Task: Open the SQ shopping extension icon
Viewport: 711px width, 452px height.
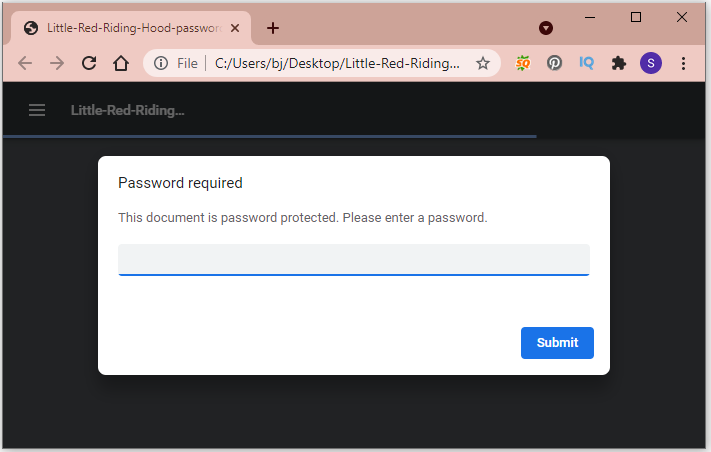Action: 523,63
